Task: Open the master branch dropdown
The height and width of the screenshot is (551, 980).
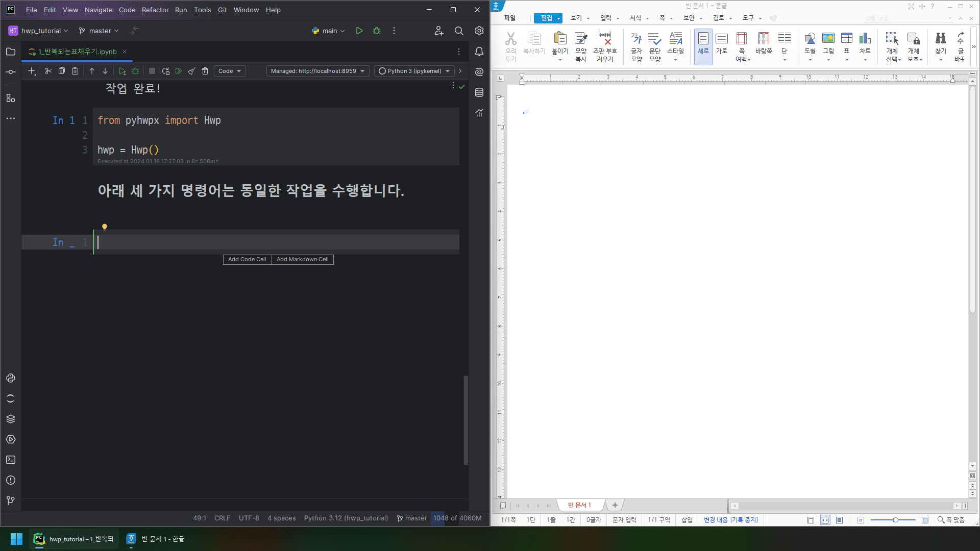Action: click(x=99, y=31)
